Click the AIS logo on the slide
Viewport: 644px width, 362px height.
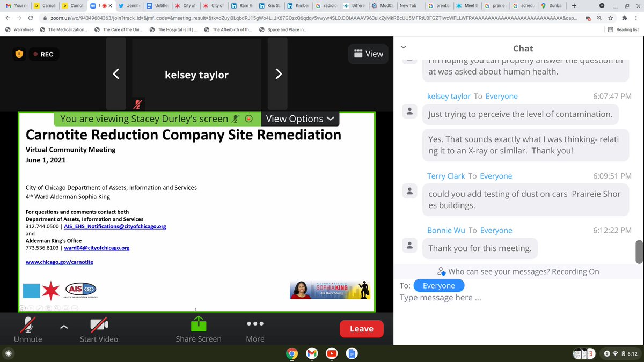tap(80, 289)
